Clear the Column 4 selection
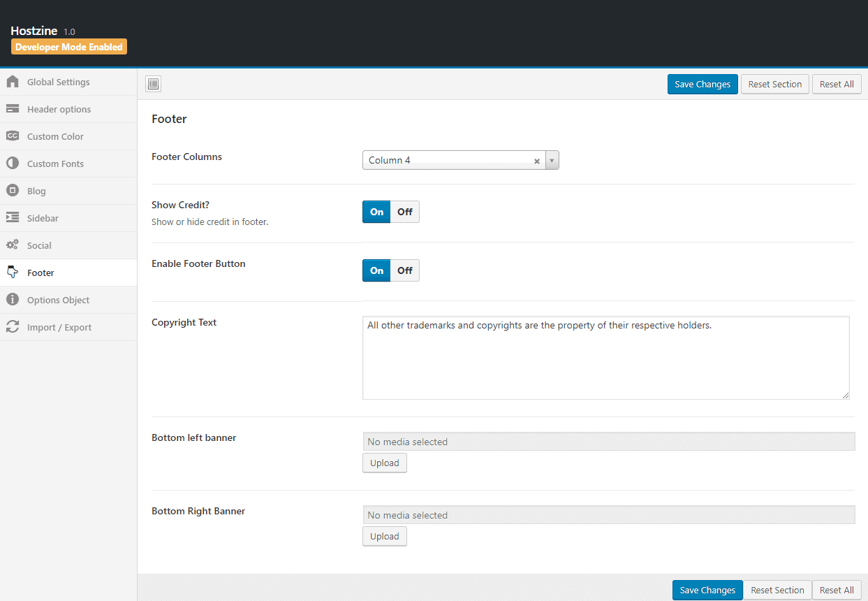 (537, 161)
